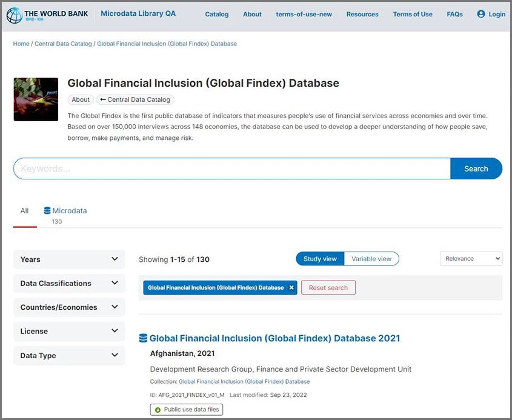Open the Catalog menu item

217,15
